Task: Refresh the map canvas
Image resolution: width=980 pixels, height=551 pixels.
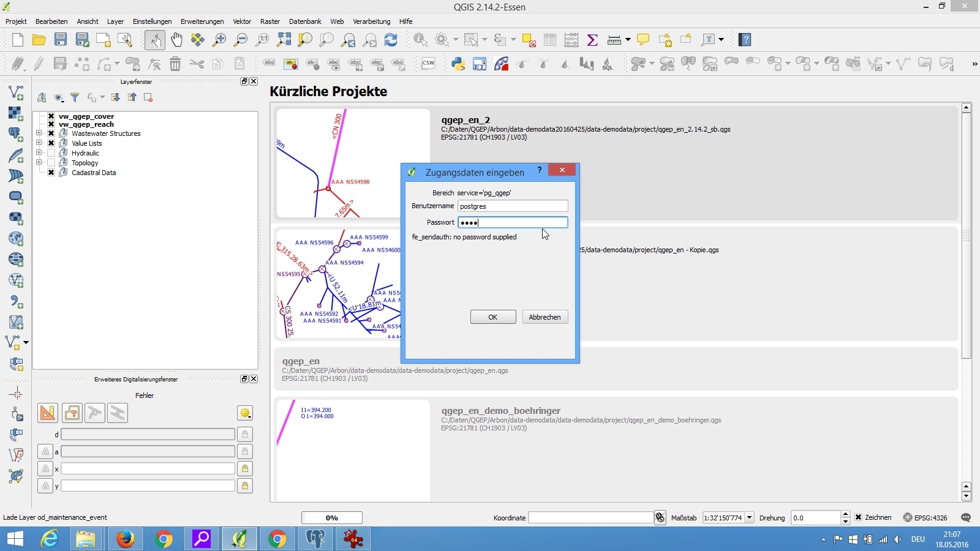Action: pos(391,40)
